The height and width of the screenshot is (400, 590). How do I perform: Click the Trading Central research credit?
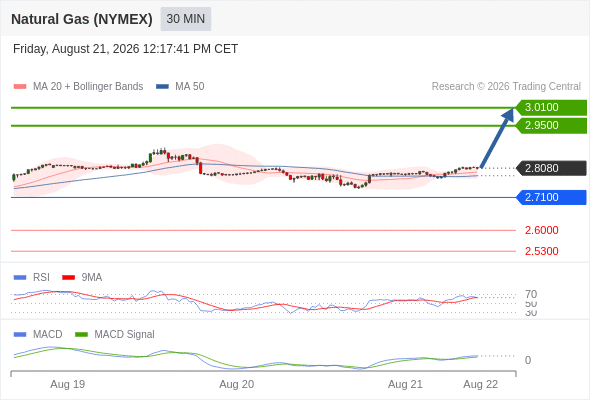tap(506, 87)
